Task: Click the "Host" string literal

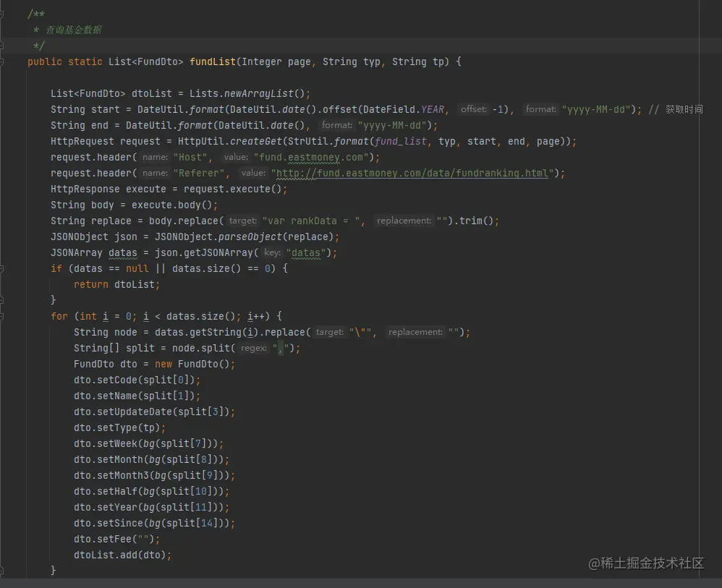Action: point(190,158)
